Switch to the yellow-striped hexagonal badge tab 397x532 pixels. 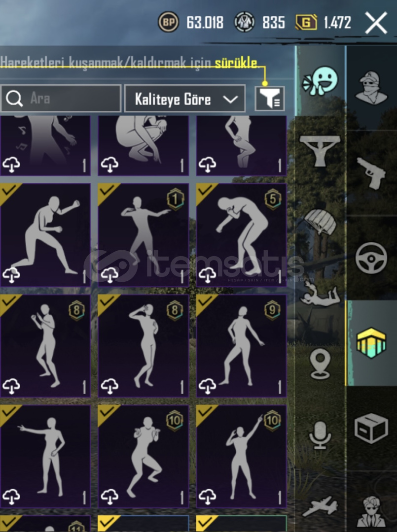tap(371, 343)
